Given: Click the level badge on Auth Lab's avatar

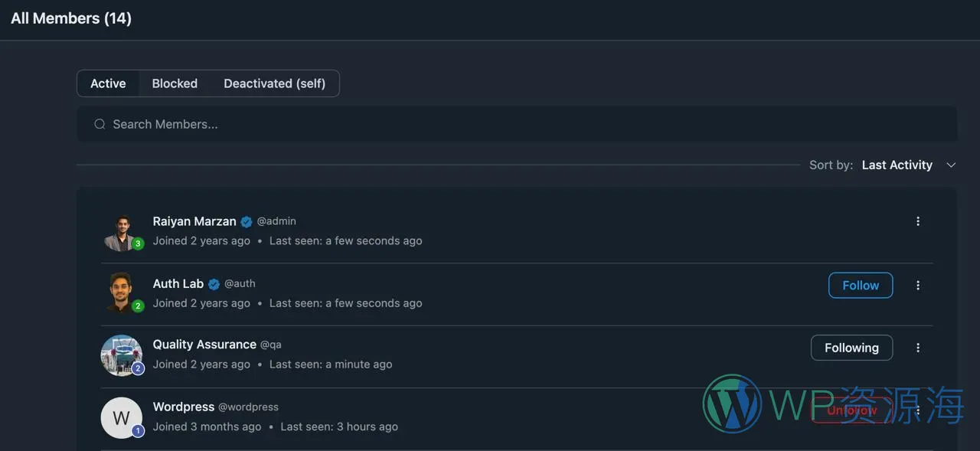Looking at the screenshot, I should coord(138,306).
